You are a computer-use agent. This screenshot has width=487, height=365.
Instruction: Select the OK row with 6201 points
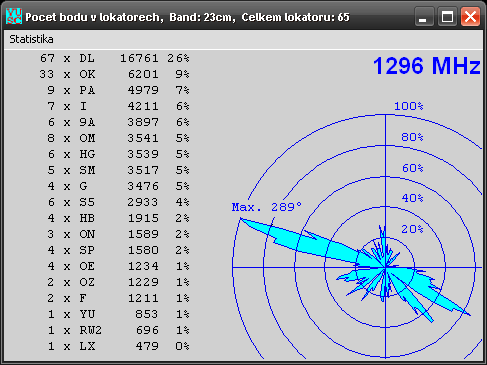[114, 74]
